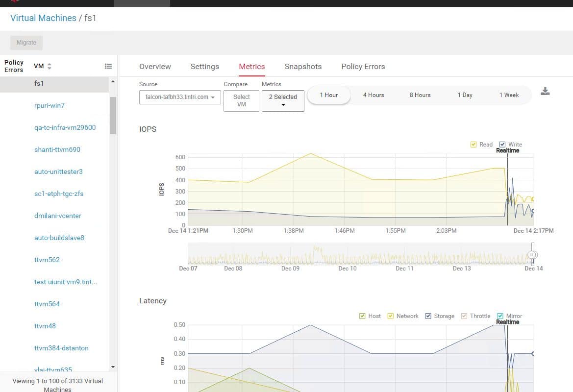Image resolution: width=573 pixels, height=392 pixels.
Task: Select the 1 Week time range
Action: [509, 95]
